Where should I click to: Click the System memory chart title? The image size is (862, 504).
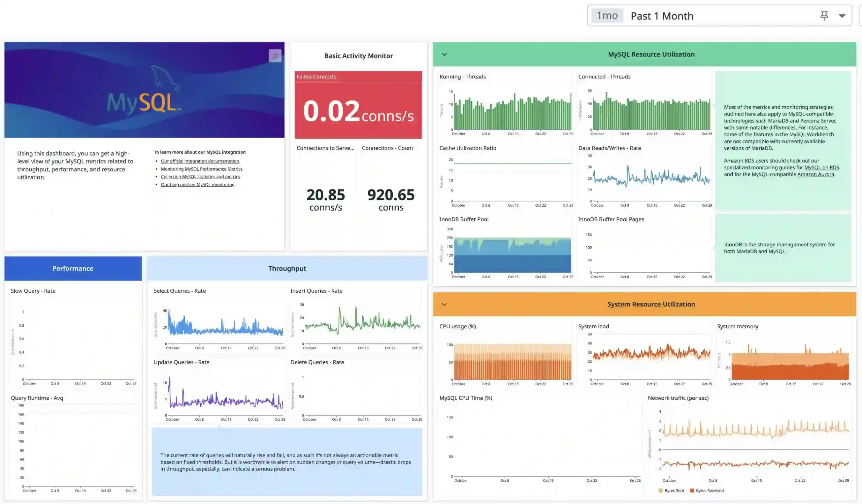coord(737,326)
